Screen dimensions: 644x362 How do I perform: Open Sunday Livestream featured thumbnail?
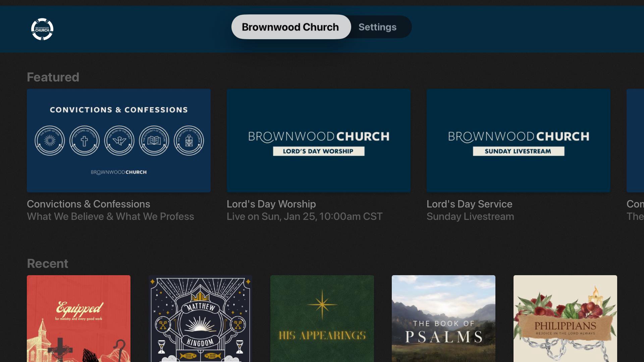click(519, 140)
